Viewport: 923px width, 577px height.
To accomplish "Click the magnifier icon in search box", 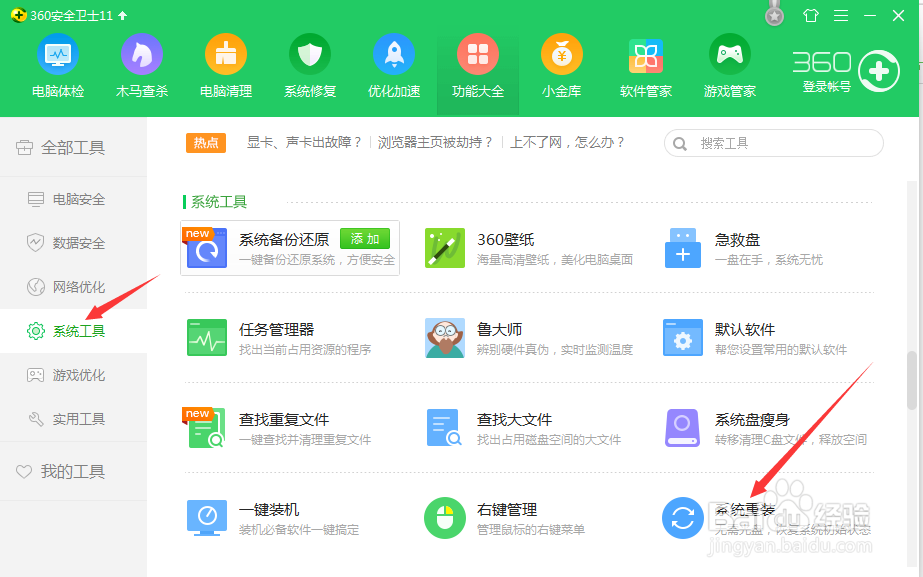I will coord(680,144).
